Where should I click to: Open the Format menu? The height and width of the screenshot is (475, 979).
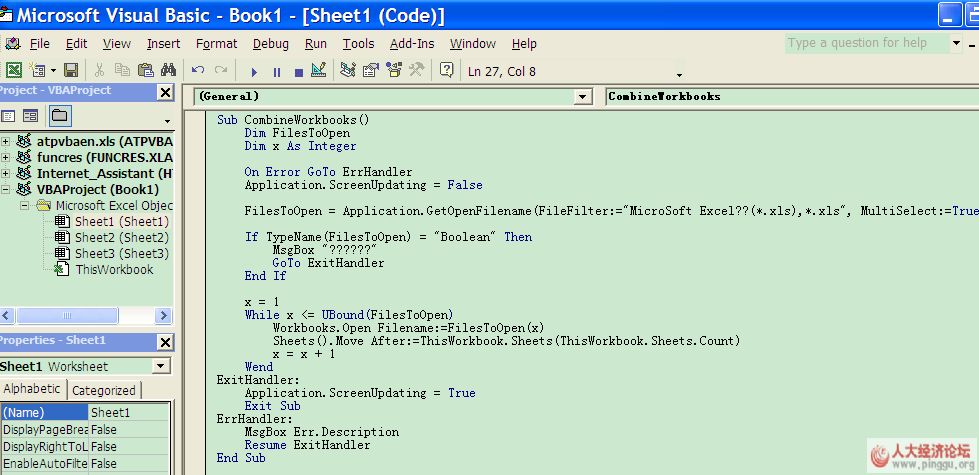217,44
